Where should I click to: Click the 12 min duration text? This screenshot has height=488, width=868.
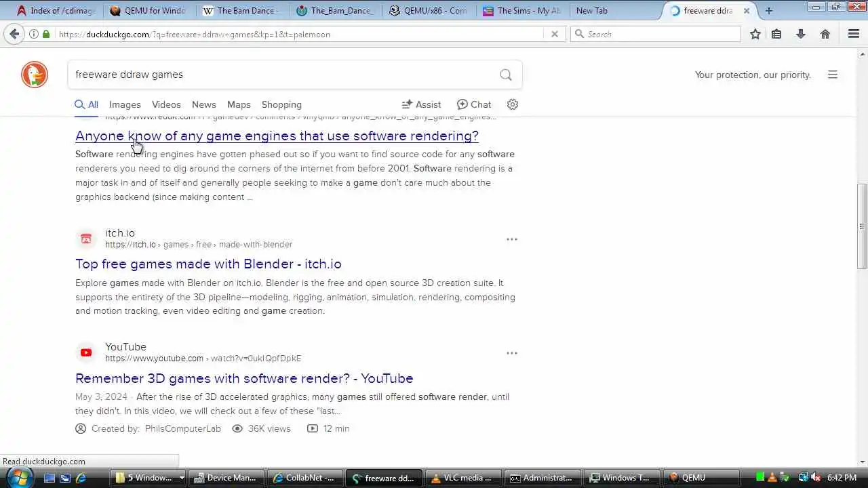336,428
